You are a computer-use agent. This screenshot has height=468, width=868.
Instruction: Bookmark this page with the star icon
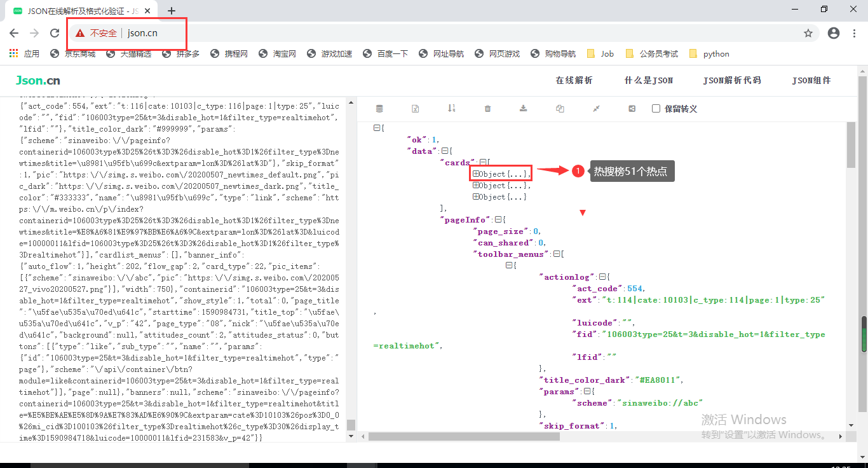click(808, 33)
